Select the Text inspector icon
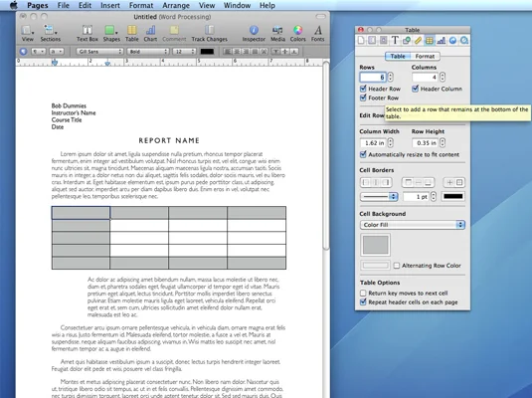The width and height of the screenshot is (532, 398). tap(395, 41)
